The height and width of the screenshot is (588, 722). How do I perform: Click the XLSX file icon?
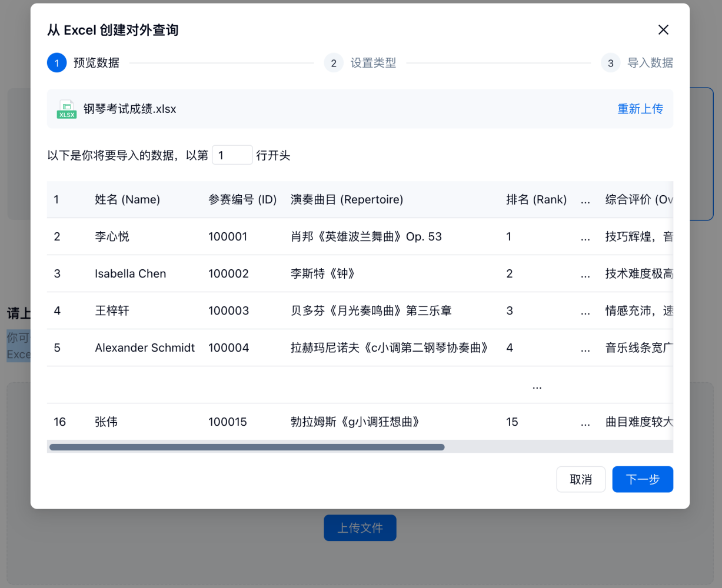tap(66, 109)
